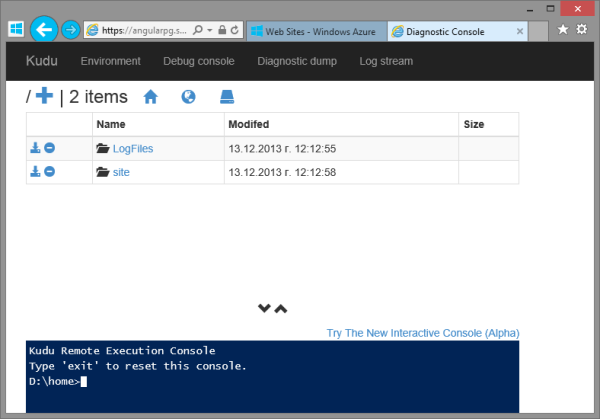Close the browser window
The width and height of the screenshot is (600, 419).
click(x=577, y=9)
